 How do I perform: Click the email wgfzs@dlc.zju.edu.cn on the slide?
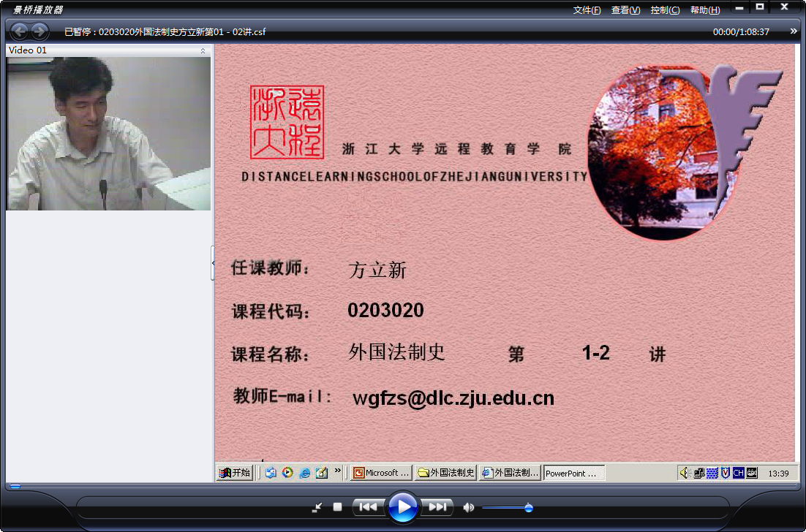453,398
